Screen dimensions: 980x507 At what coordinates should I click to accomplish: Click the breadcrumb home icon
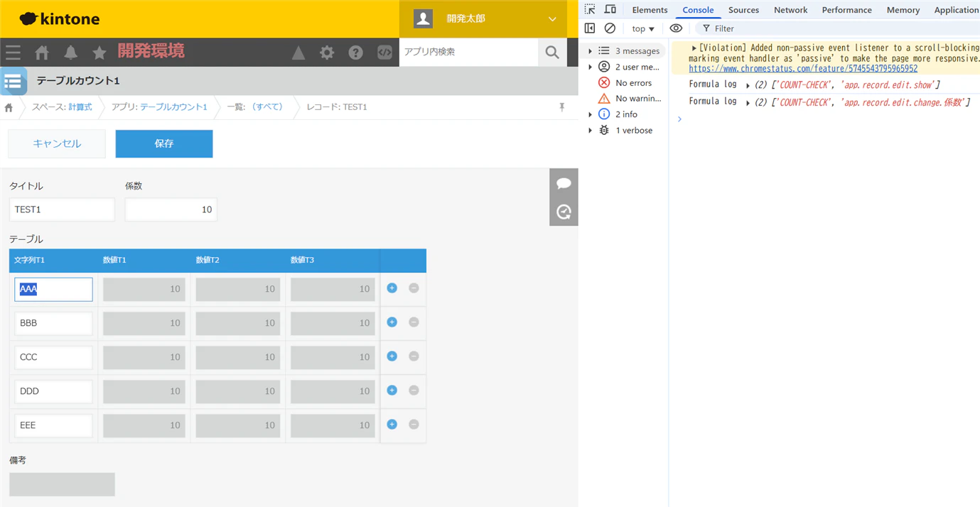9,107
